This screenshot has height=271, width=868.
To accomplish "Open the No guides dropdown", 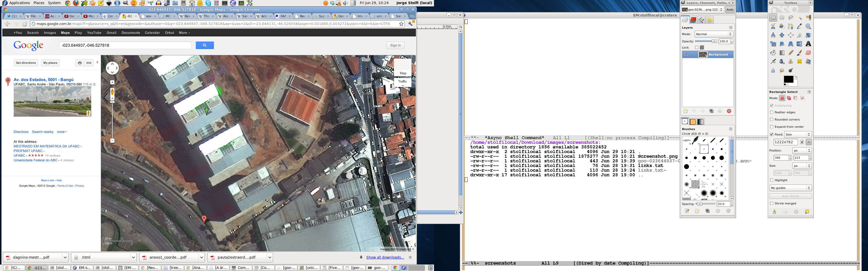I will click(790, 188).
